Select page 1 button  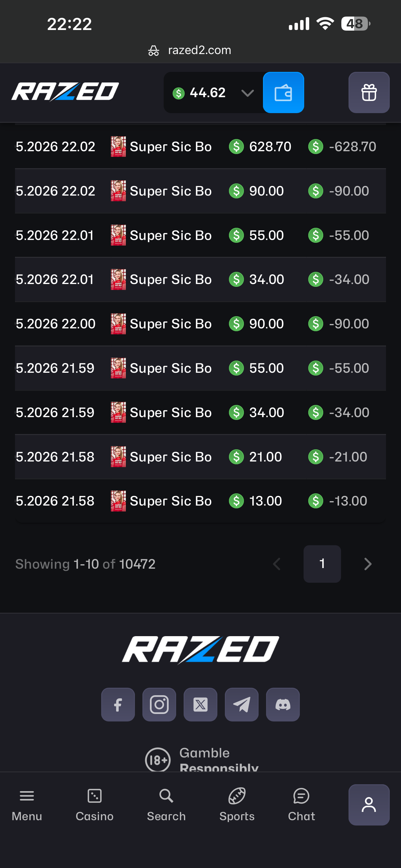click(322, 564)
